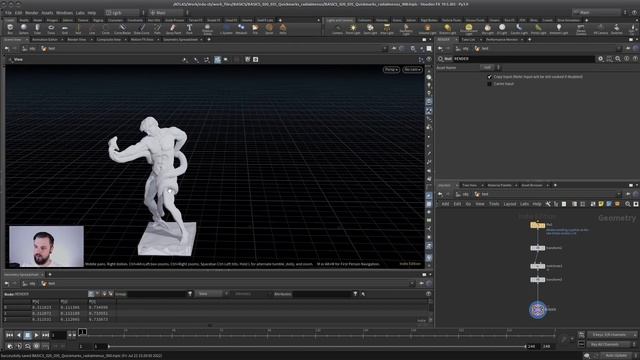Select the Torus shelf tool
The height and width of the screenshot is (360, 640).
[x=51, y=29]
